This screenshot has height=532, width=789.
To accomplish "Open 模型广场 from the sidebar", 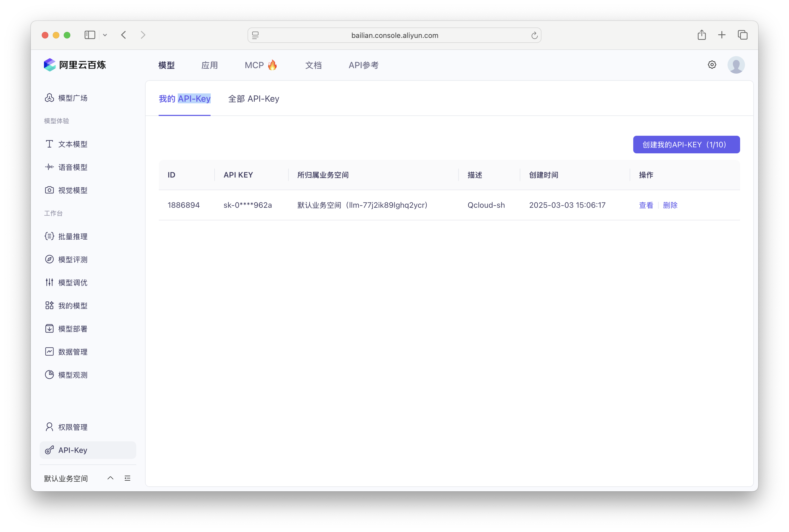I will tap(73, 98).
